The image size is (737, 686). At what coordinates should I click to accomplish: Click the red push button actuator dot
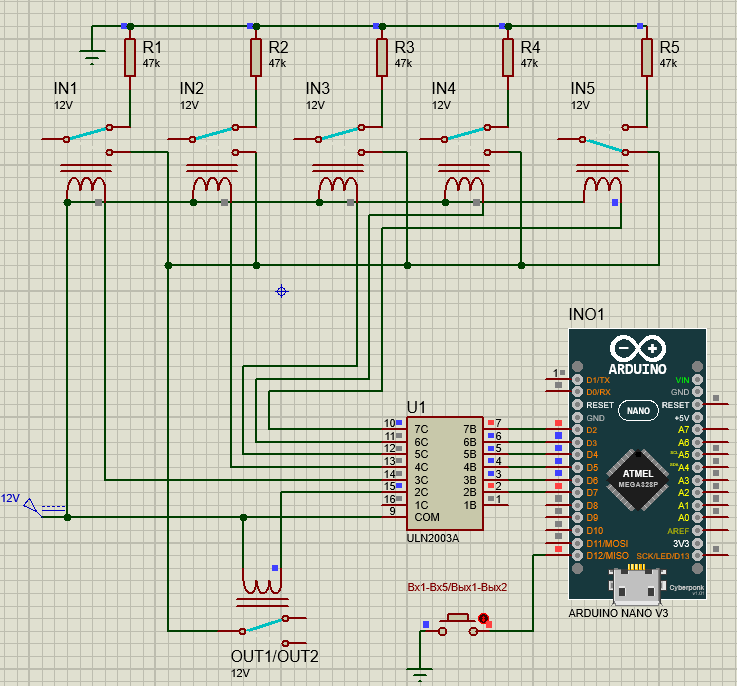tap(483, 619)
